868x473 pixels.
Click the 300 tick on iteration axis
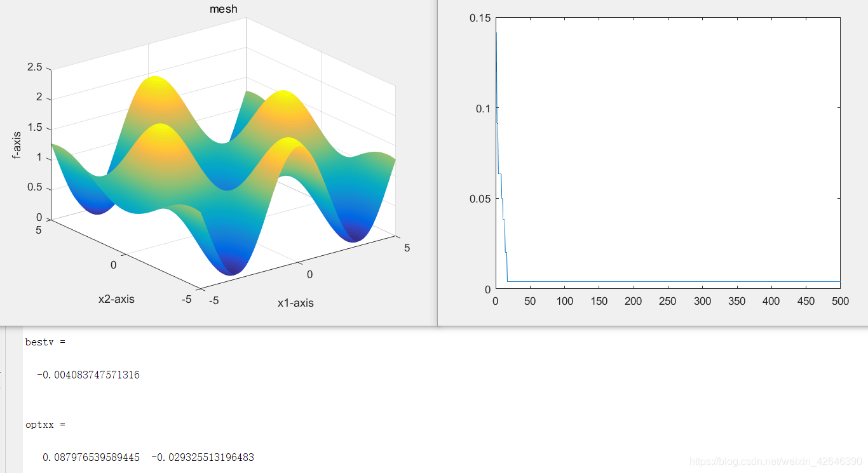click(702, 302)
